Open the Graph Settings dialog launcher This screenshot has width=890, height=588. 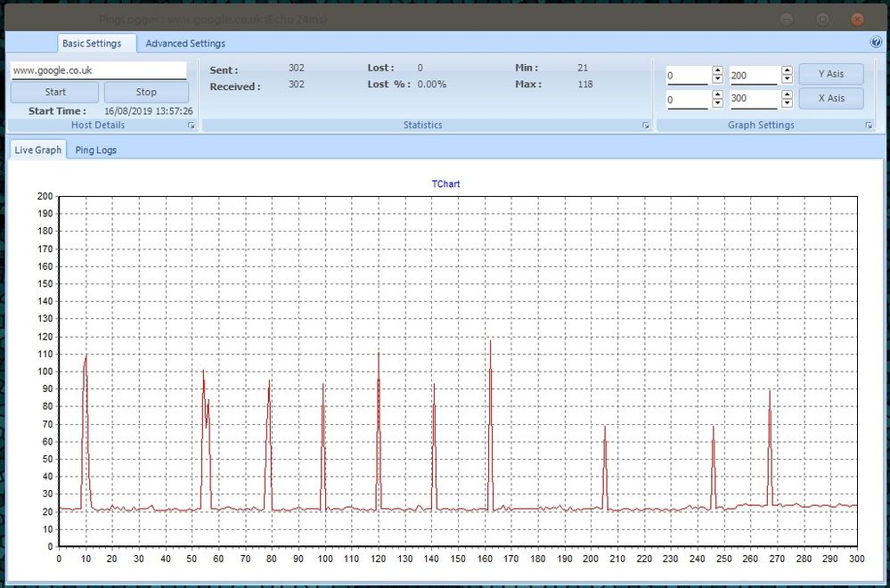click(869, 127)
